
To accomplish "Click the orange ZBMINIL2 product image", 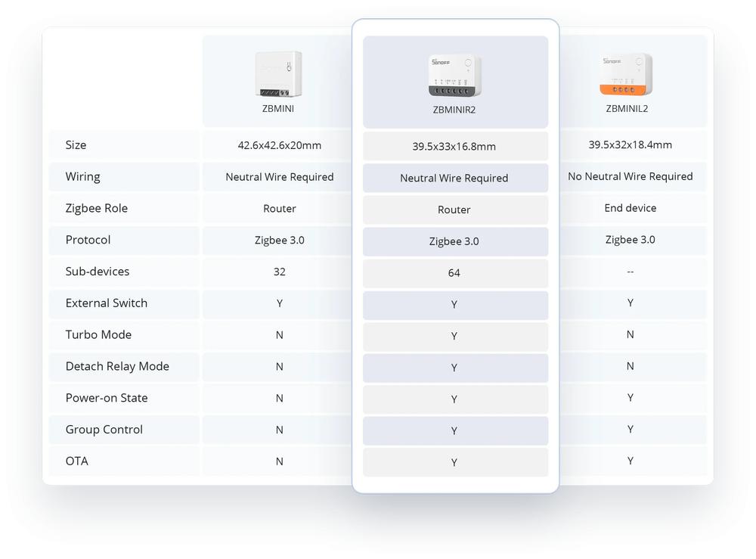I will pos(627,73).
